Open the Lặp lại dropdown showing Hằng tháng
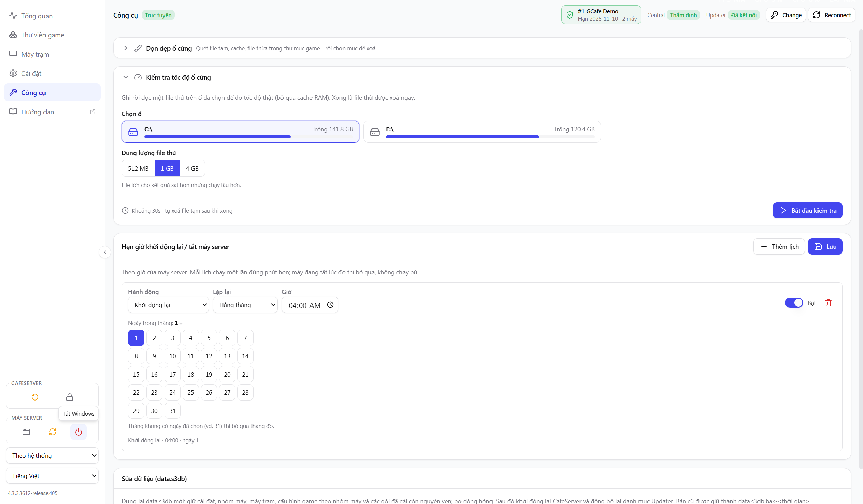This screenshot has height=504, width=863. tap(245, 305)
